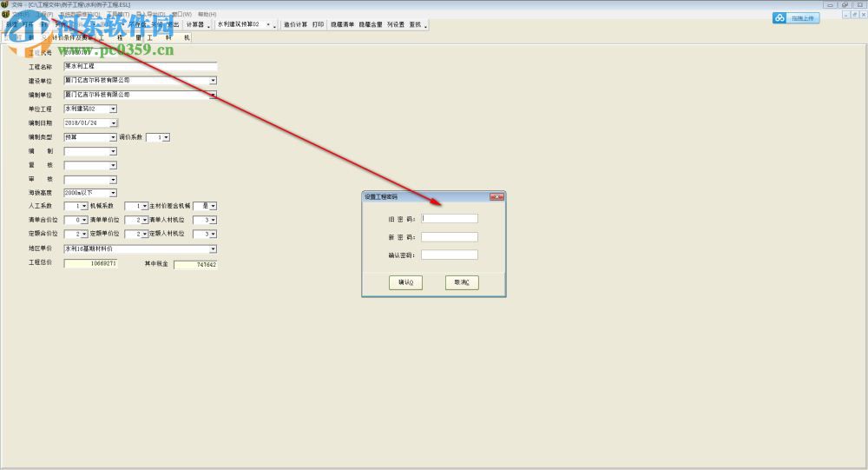This screenshot has width=868, height=470.
Task: Open the 窗口(W) menu
Action: coord(181,15)
